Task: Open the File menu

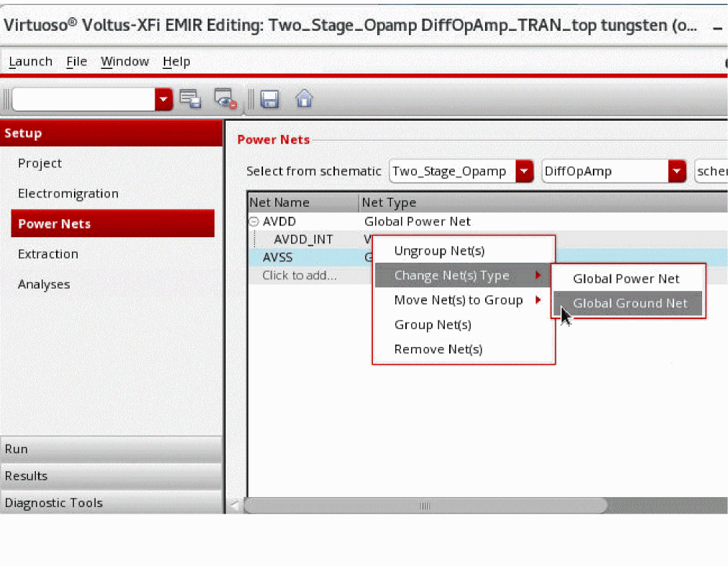Action: [x=76, y=62]
